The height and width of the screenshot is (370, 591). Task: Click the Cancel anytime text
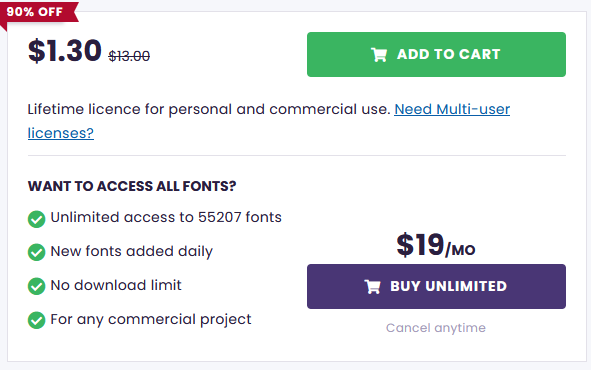coord(436,328)
